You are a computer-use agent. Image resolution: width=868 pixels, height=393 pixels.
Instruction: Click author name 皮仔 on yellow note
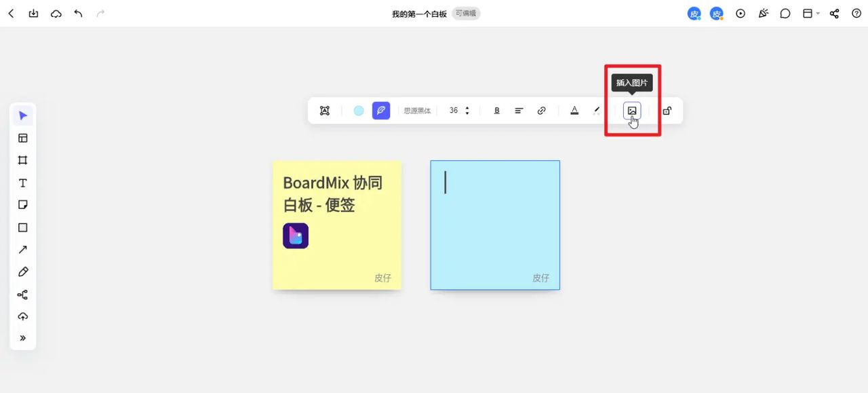[382, 278]
